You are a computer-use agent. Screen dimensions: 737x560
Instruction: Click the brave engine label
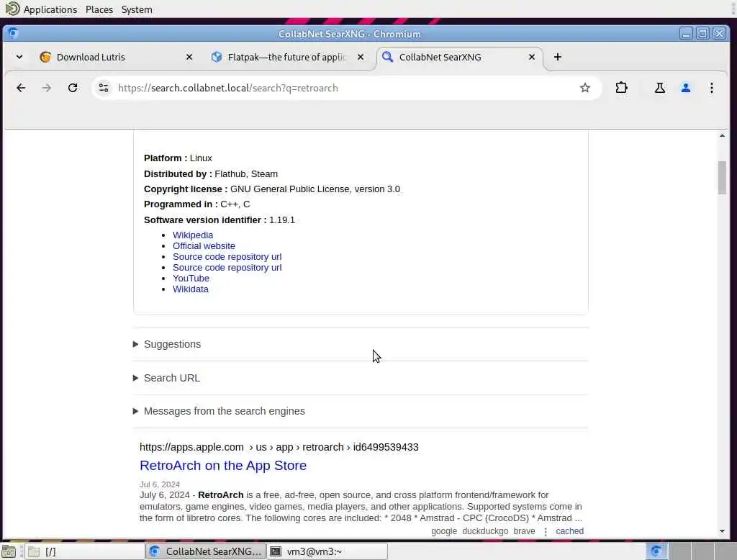pyautogui.click(x=524, y=530)
